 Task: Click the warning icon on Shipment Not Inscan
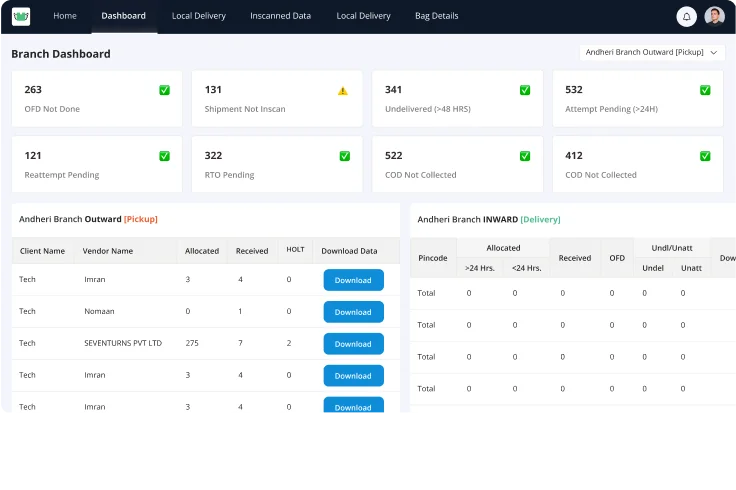point(343,90)
